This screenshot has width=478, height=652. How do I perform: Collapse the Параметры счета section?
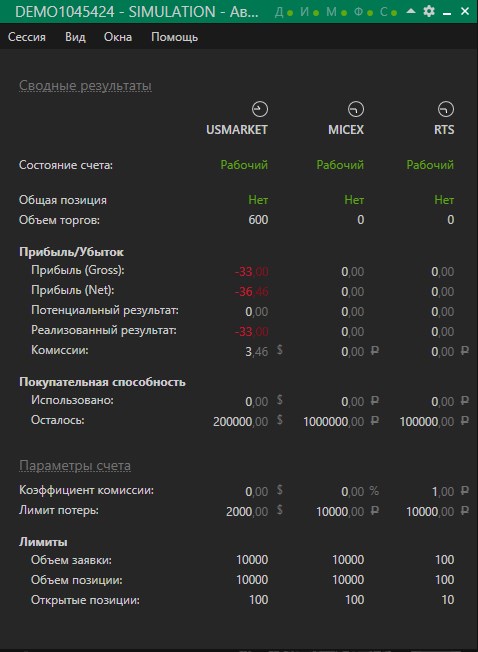pyautogui.click(x=75, y=466)
